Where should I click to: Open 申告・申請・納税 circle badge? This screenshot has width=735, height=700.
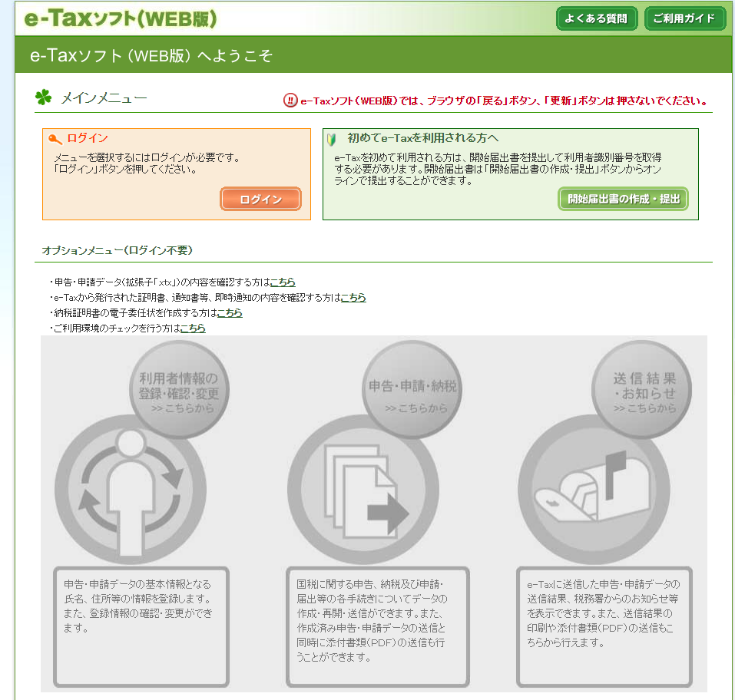(412, 391)
